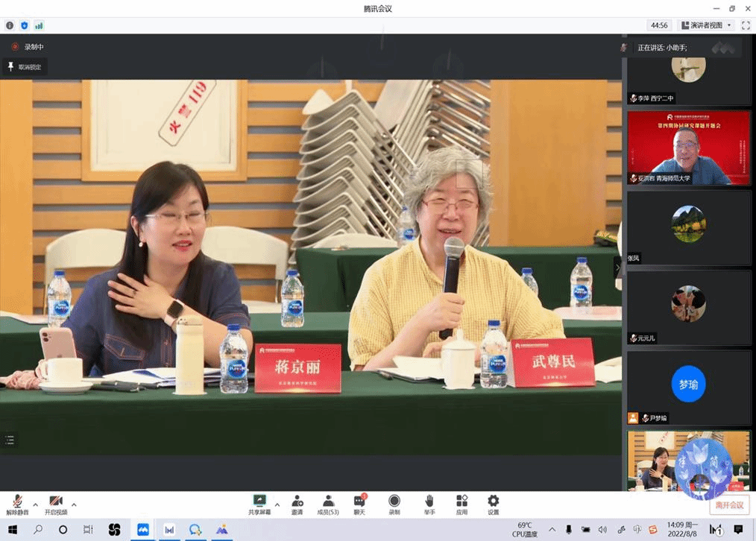Check the network signal status icon
The width and height of the screenshot is (756, 541).
pyautogui.click(x=39, y=25)
